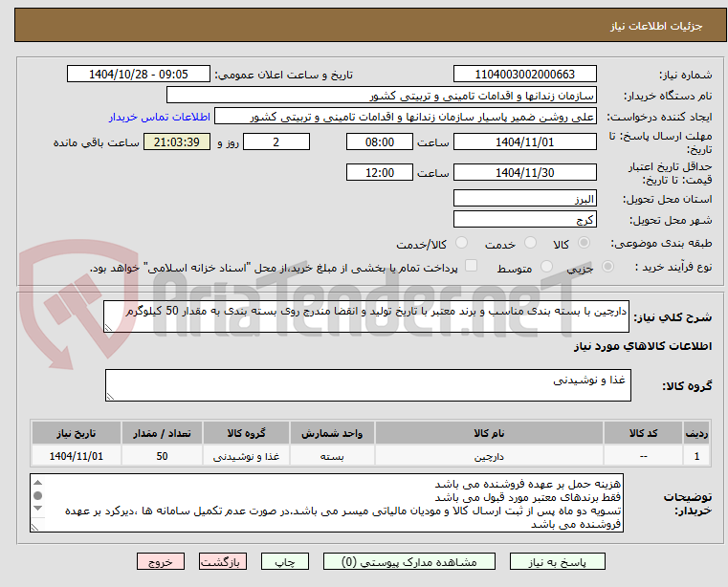This screenshot has width=728, height=587.
Task: Open buyer contact information link
Action: (x=160, y=117)
